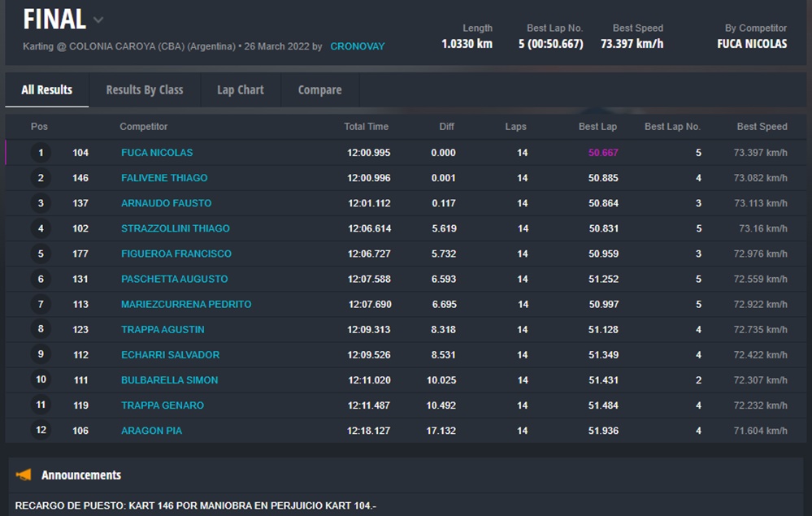
Task: Click position 1 circle badge
Action: 41,153
